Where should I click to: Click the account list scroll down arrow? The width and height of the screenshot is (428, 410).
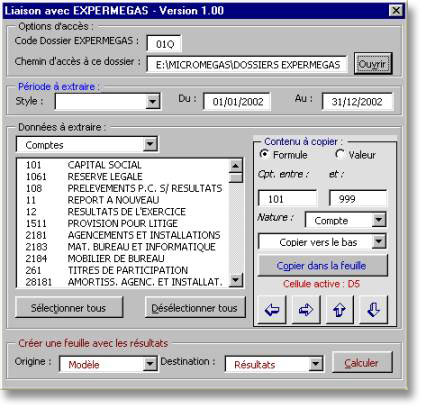tap(236, 280)
